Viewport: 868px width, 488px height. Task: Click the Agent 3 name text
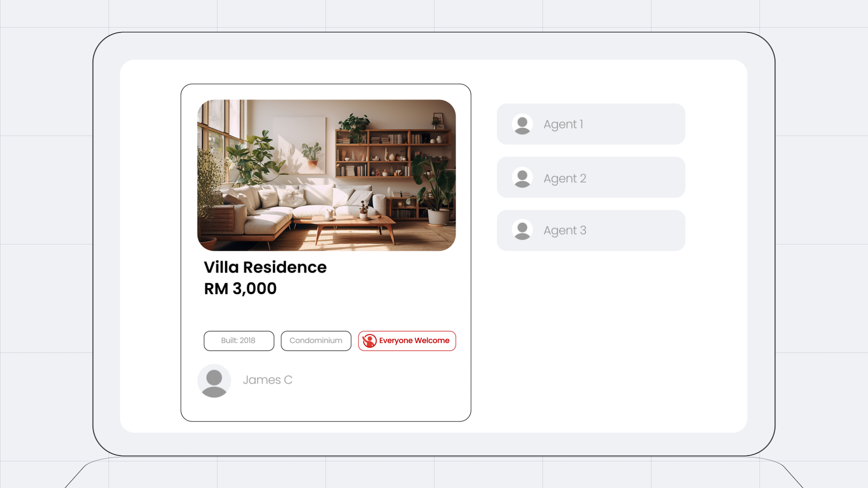pyautogui.click(x=565, y=230)
